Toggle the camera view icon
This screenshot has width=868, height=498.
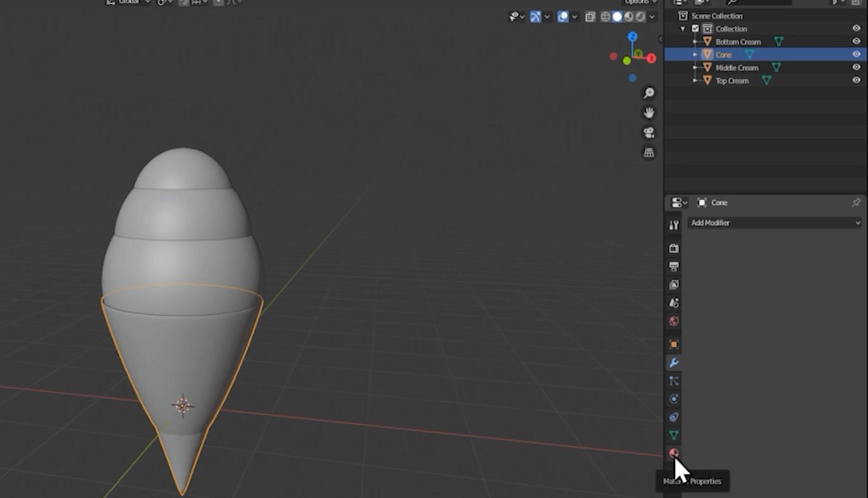649,132
